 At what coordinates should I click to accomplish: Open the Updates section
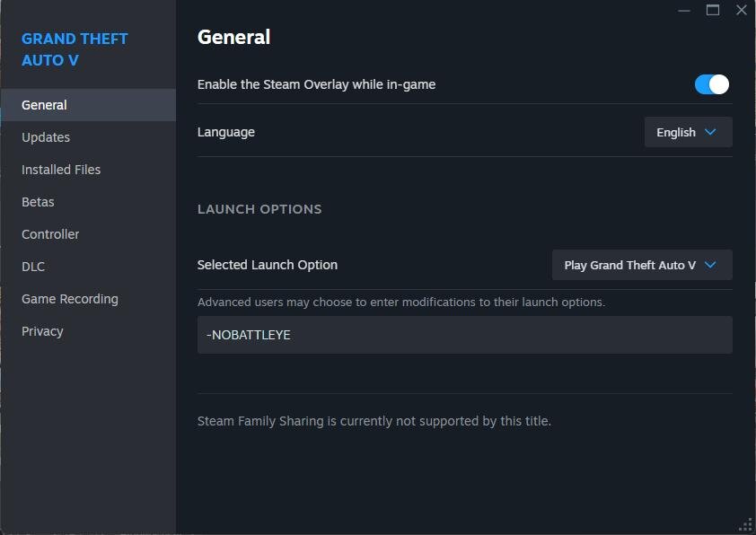(46, 137)
